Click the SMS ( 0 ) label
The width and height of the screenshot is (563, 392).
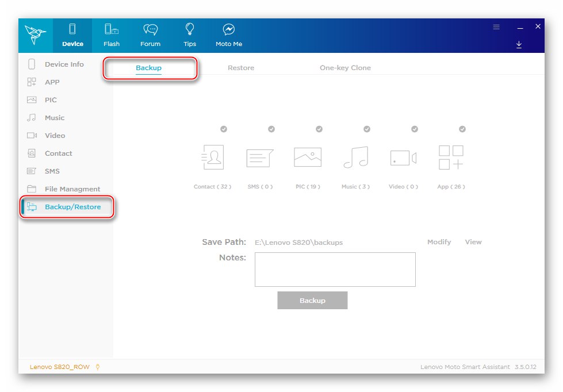tap(260, 187)
